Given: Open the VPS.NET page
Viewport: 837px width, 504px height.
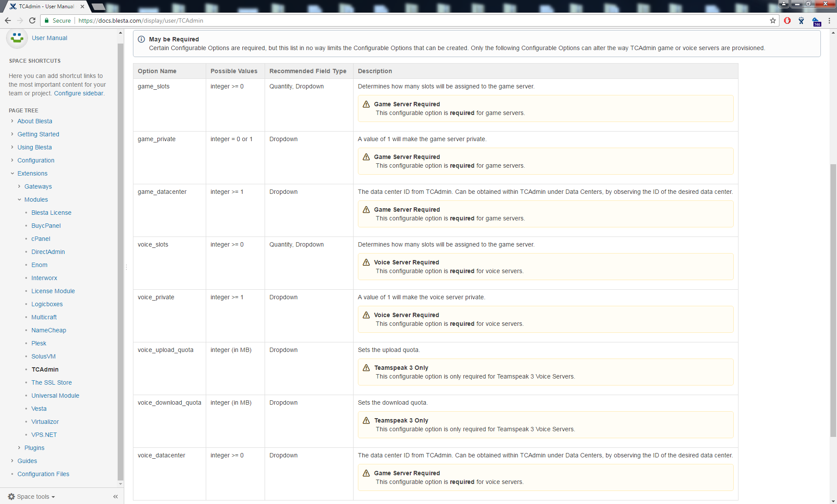Looking at the screenshot, I should [x=44, y=435].
